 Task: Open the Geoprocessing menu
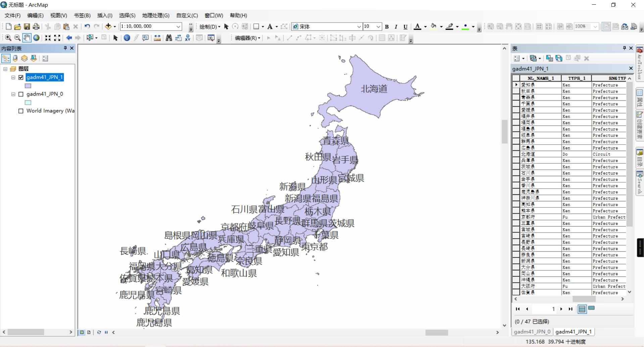[x=156, y=15]
